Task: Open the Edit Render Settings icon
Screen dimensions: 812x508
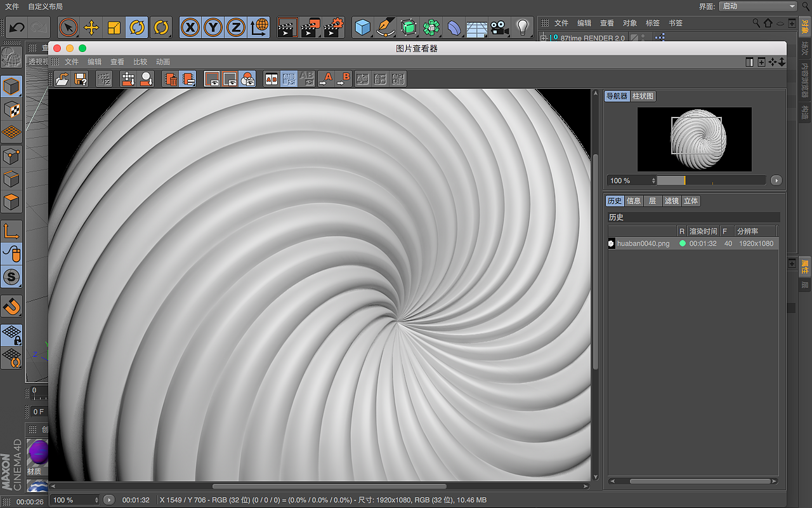Action: tap(333, 27)
